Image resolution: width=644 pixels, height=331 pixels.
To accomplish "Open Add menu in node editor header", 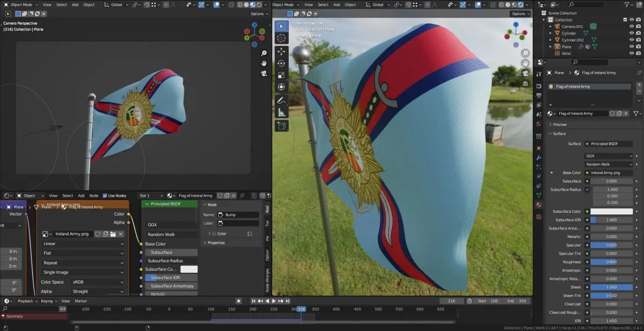I will pos(81,196).
